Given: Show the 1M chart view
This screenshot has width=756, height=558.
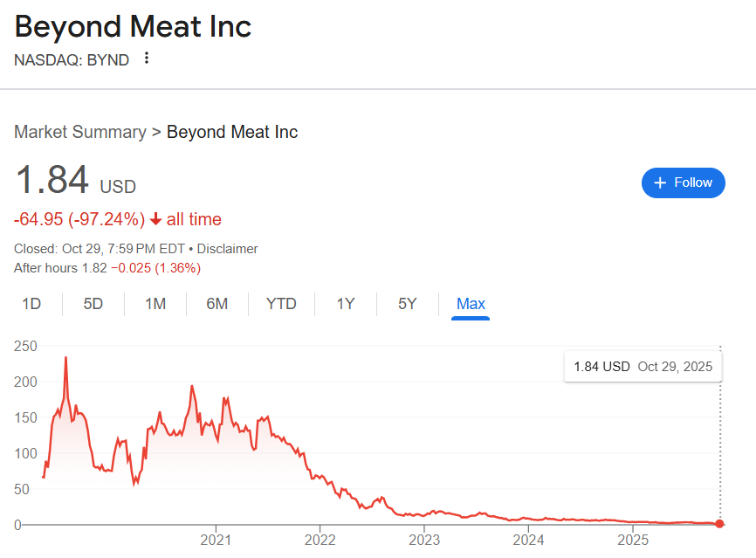Looking at the screenshot, I should (x=155, y=304).
